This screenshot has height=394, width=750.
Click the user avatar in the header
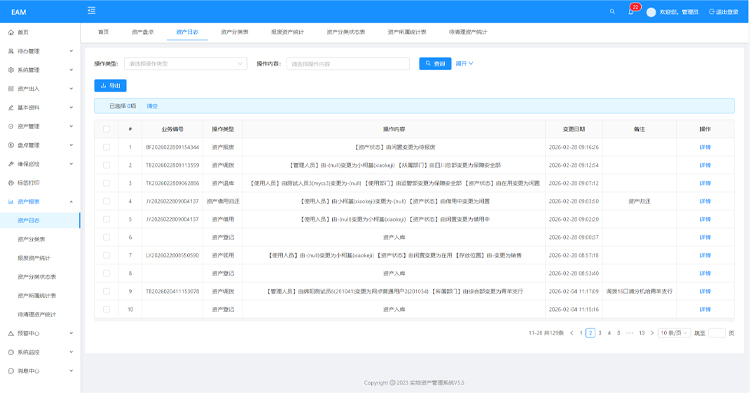(x=651, y=12)
